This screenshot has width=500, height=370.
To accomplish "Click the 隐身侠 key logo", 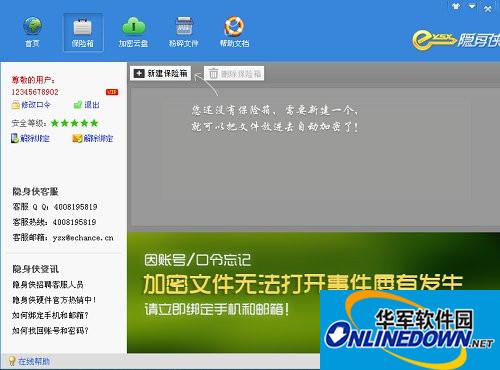I will [456, 40].
